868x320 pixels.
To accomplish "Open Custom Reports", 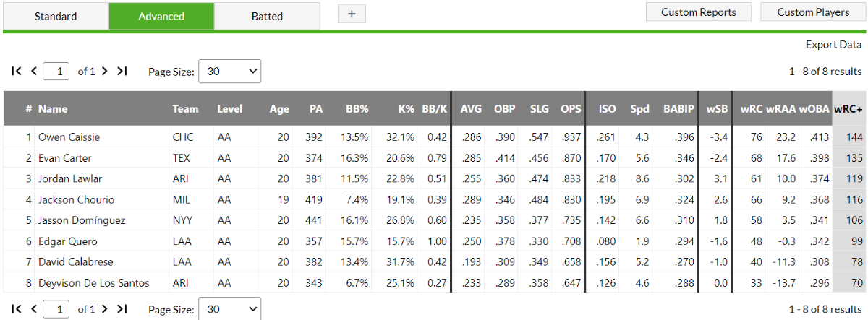I will coord(699,12).
